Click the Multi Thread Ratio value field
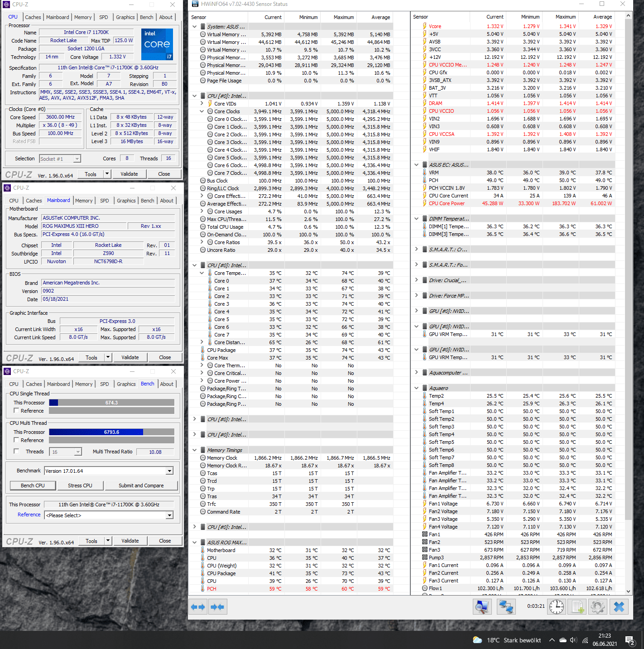Viewport: 644px width, 649px height. pyautogui.click(x=155, y=452)
